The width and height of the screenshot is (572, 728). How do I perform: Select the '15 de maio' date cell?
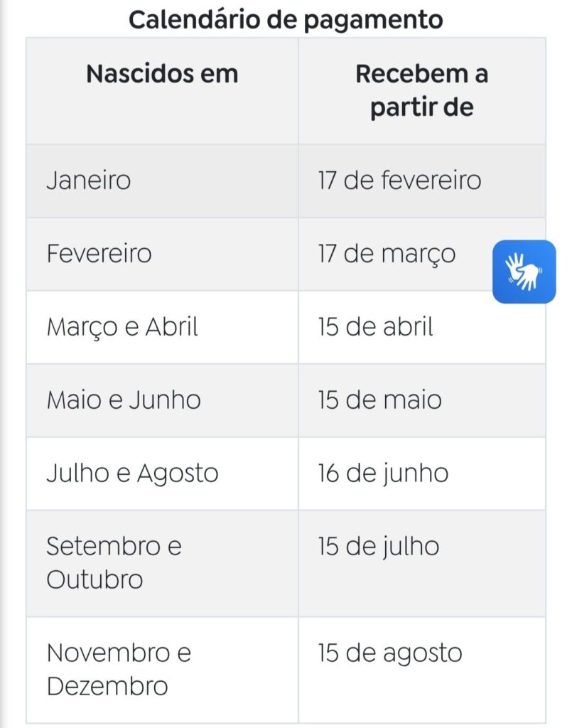(421, 400)
